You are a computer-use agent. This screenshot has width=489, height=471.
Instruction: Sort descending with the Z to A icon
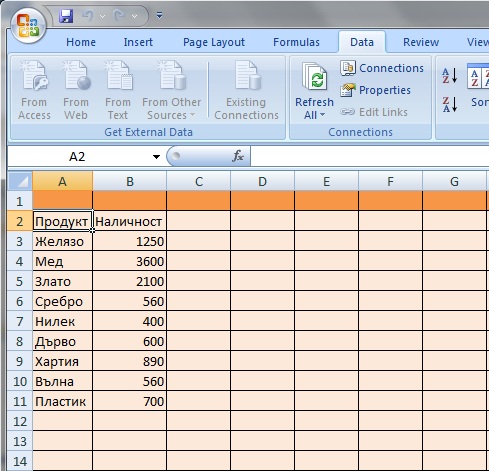click(x=450, y=104)
